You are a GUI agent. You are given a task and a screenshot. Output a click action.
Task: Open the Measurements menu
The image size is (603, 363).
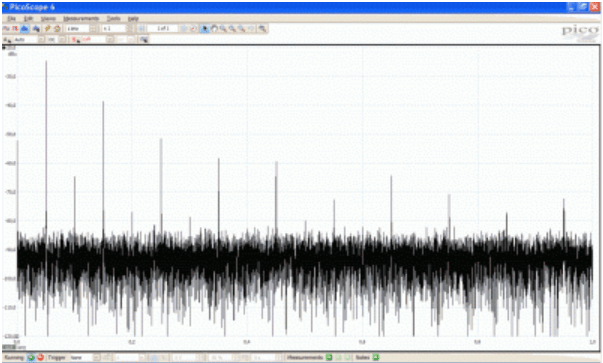point(81,18)
